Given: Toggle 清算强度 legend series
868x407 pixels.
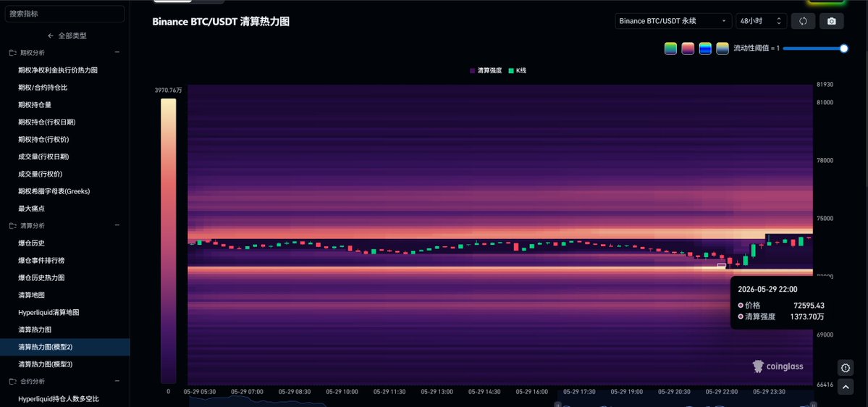Looking at the screenshot, I should 486,71.
